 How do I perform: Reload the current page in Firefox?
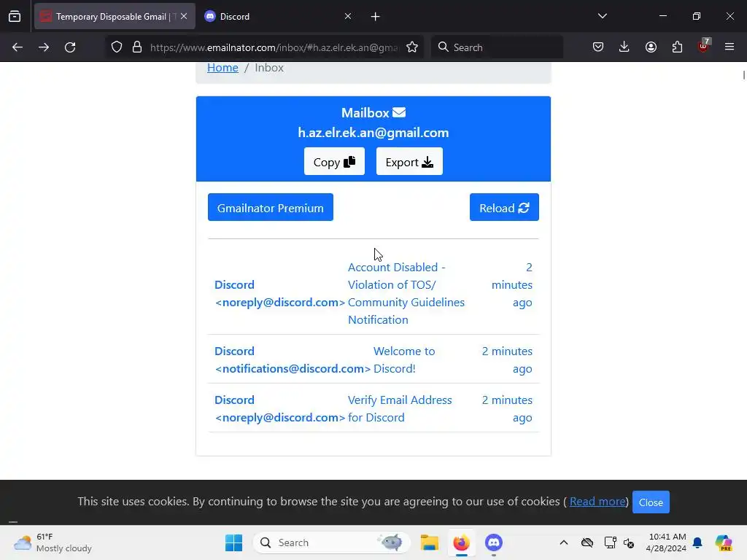click(x=70, y=47)
